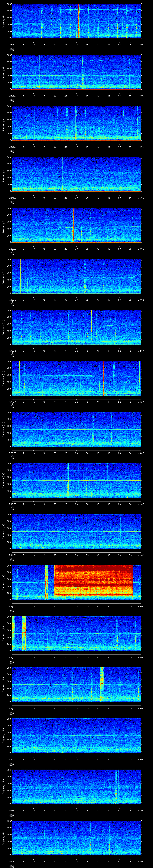Click the 12:46:00 start time label
This screenshot has width=153, height=868.
12,810
